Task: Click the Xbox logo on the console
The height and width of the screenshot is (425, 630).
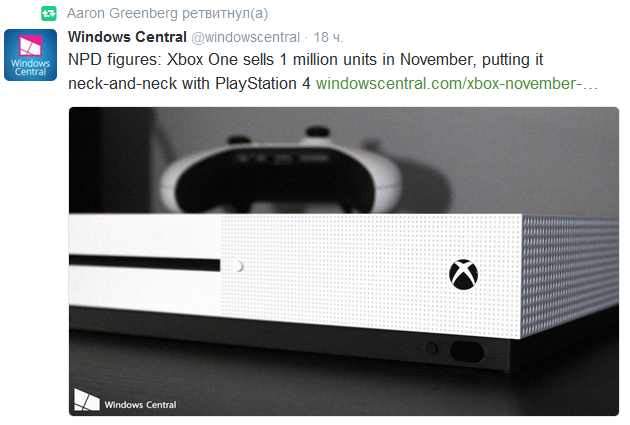Action: 463,275
